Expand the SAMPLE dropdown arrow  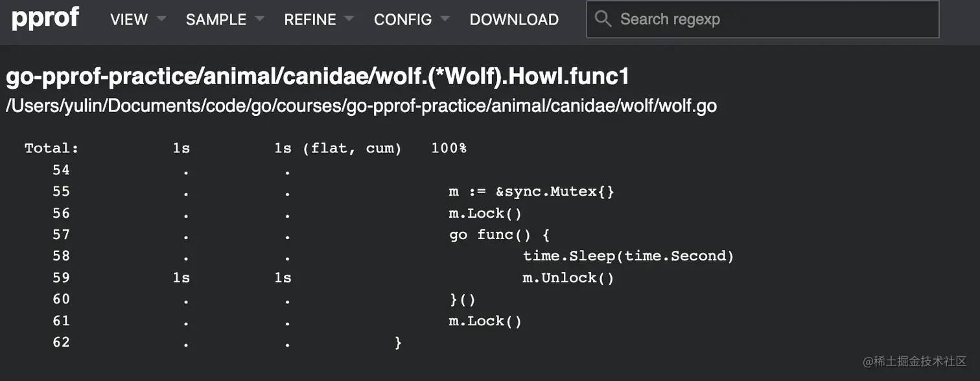tap(259, 19)
